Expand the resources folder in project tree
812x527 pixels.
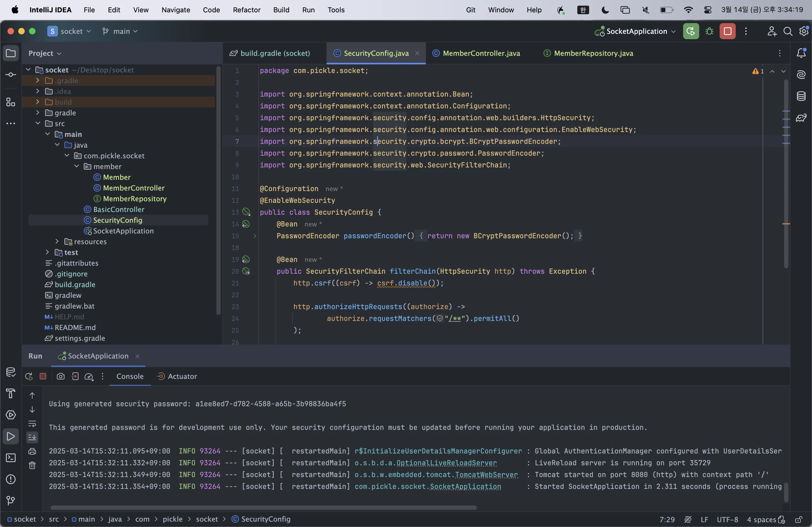57,242
